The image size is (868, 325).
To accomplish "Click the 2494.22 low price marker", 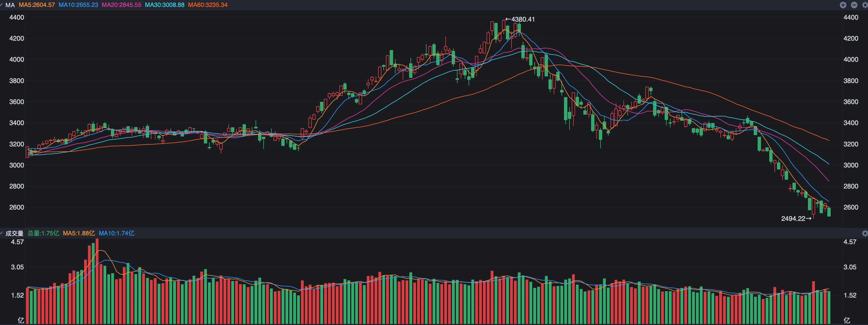I will click(x=796, y=218).
